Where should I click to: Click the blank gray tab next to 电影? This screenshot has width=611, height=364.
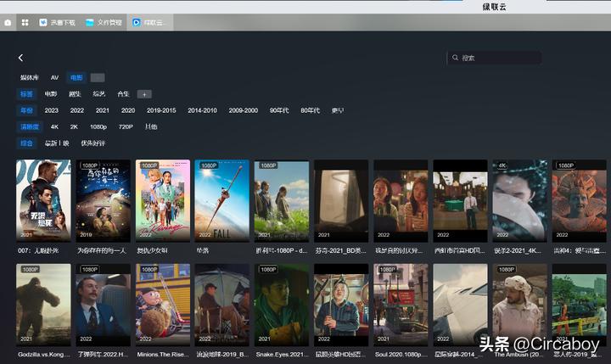pyautogui.click(x=98, y=77)
